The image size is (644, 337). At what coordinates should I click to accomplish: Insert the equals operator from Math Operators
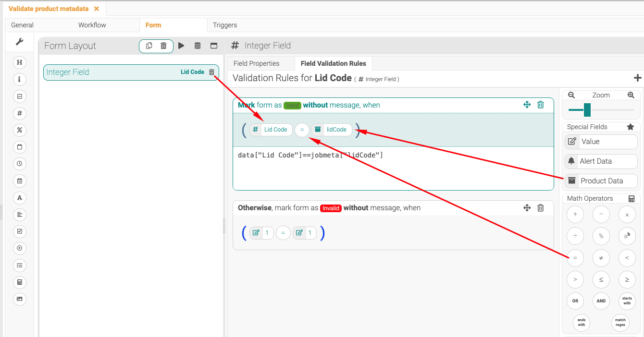(575, 258)
